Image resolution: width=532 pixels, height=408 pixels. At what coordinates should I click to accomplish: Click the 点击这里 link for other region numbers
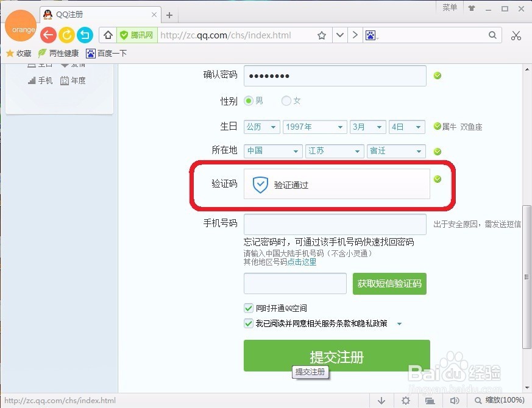303,262
